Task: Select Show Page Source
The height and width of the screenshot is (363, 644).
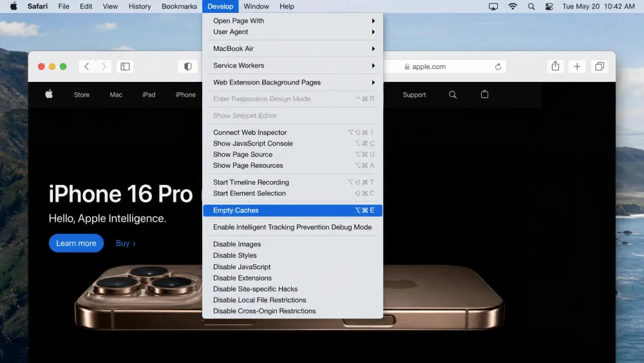Action: tap(293, 155)
